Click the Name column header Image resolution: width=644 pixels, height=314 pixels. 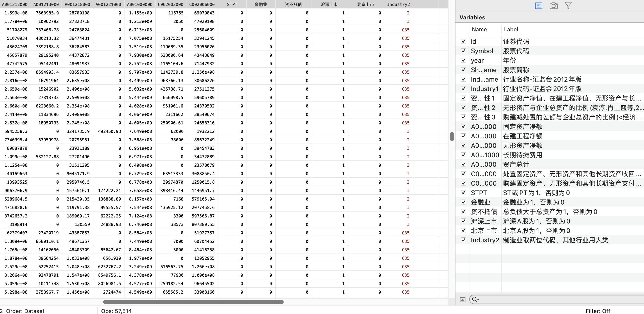[479, 29]
